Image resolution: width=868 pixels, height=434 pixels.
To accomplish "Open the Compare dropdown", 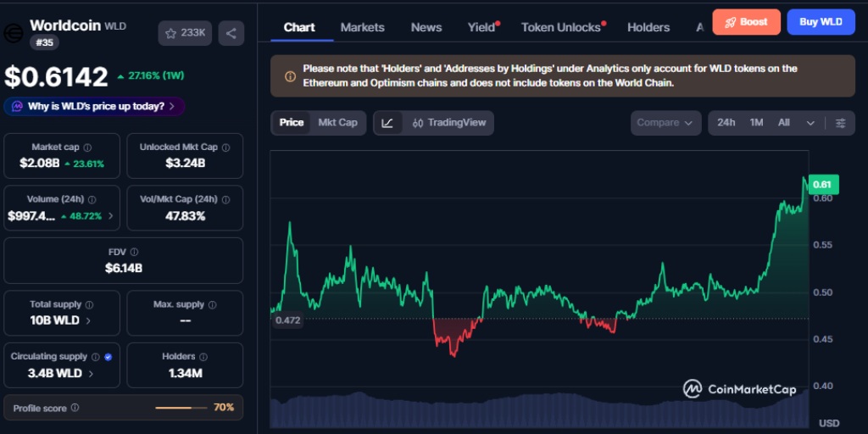I will click(665, 123).
